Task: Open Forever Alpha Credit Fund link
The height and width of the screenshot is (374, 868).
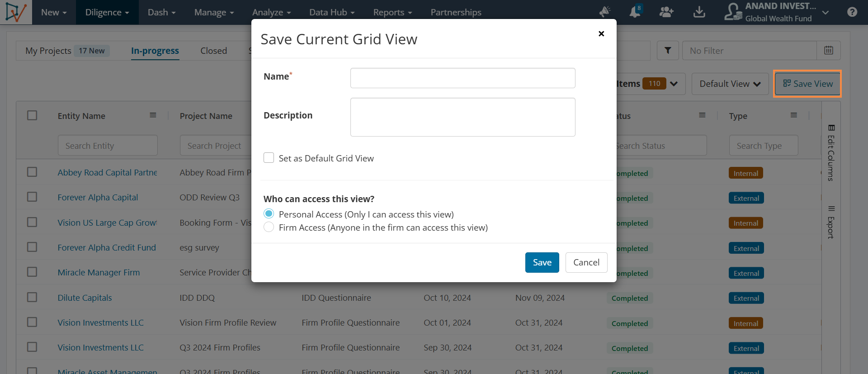Action: pyautogui.click(x=107, y=247)
